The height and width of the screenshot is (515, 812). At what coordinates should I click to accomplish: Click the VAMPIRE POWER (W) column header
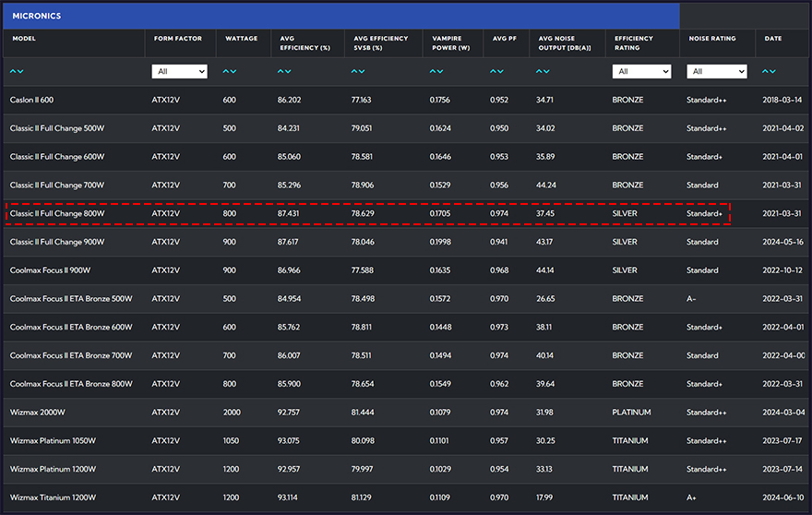[x=451, y=43]
